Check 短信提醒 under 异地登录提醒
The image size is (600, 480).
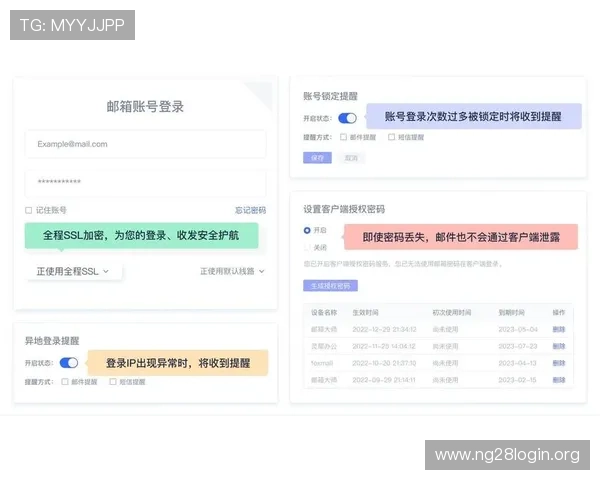pos(113,382)
